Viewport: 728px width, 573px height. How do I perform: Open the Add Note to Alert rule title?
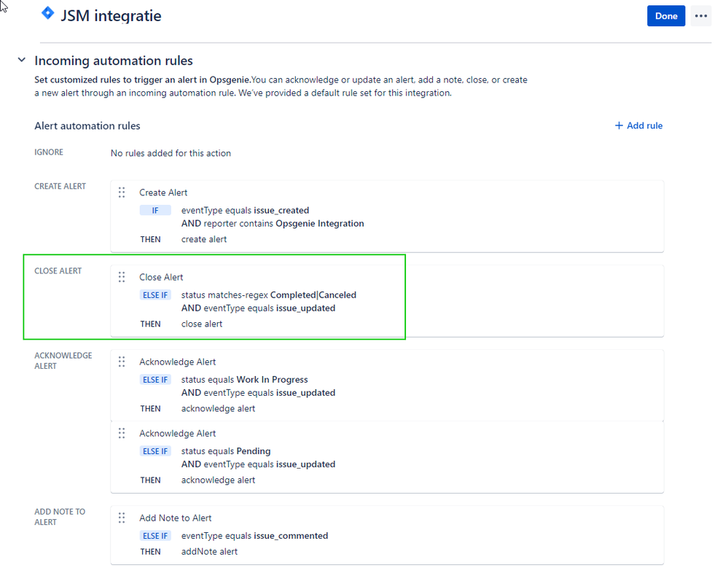[x=176, y=518]
